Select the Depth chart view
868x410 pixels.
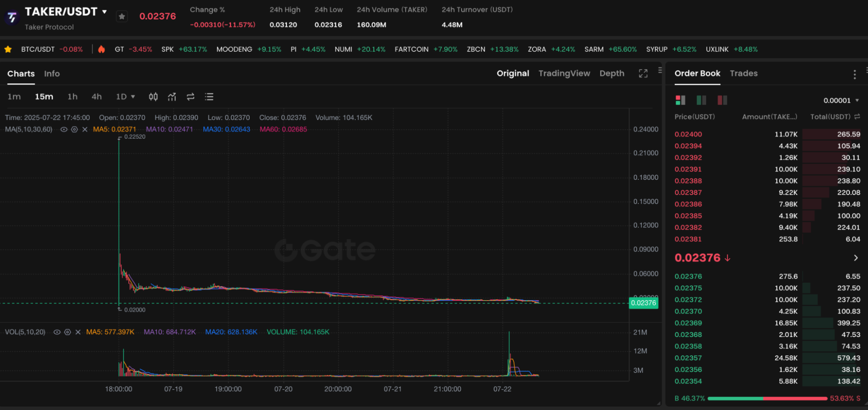click(x=612, y=73)
